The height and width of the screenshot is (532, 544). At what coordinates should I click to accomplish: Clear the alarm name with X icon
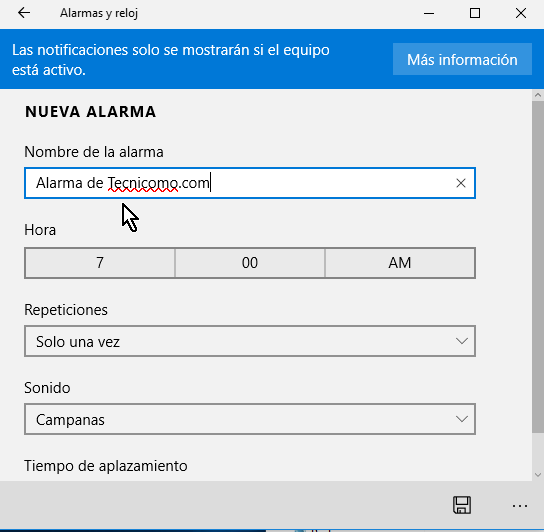click(x=460, y=183)
